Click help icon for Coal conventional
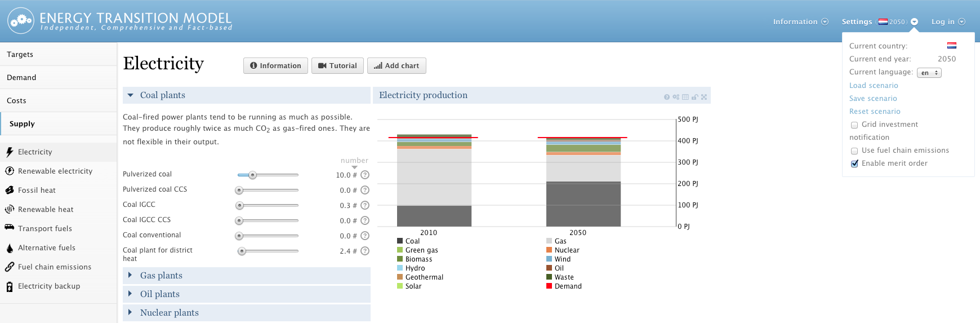Viewport: 980px width, 323px height. tap(365, 236)
